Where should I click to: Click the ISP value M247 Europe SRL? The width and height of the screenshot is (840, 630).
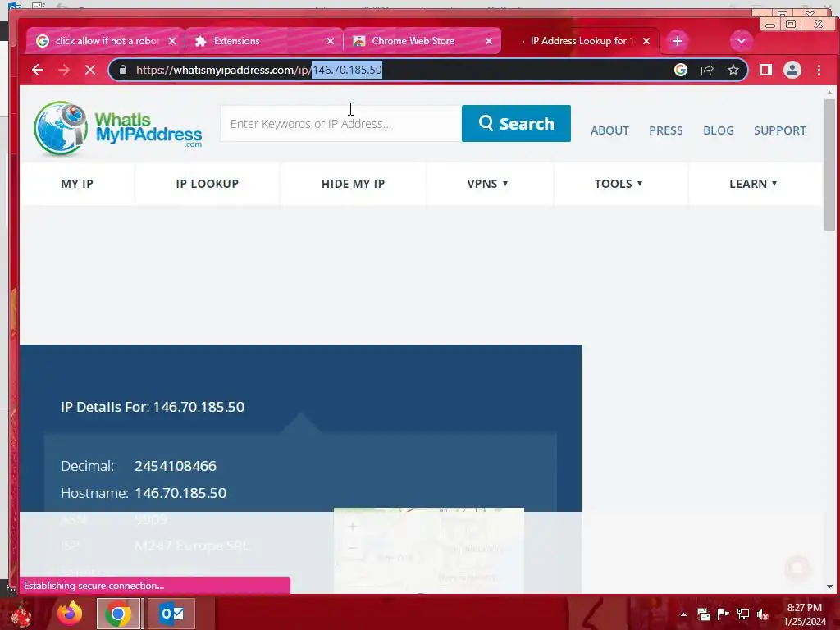tap(192, 546)
